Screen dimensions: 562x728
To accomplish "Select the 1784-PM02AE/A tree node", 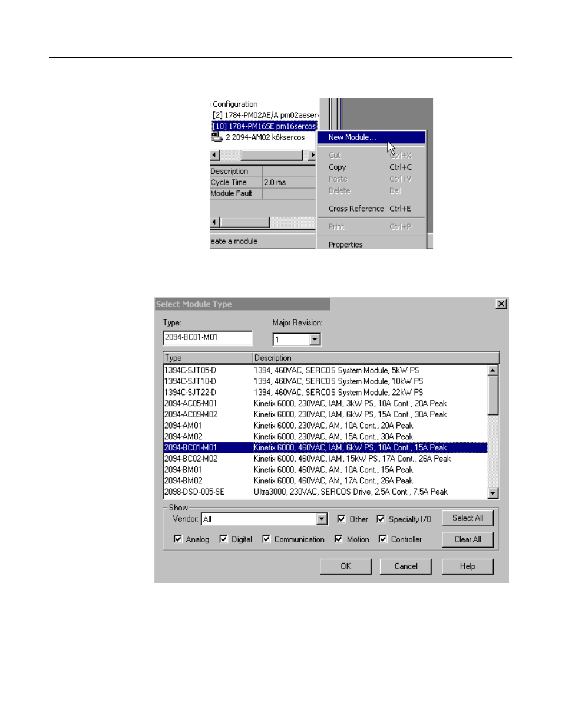I will tap(265, 115).
